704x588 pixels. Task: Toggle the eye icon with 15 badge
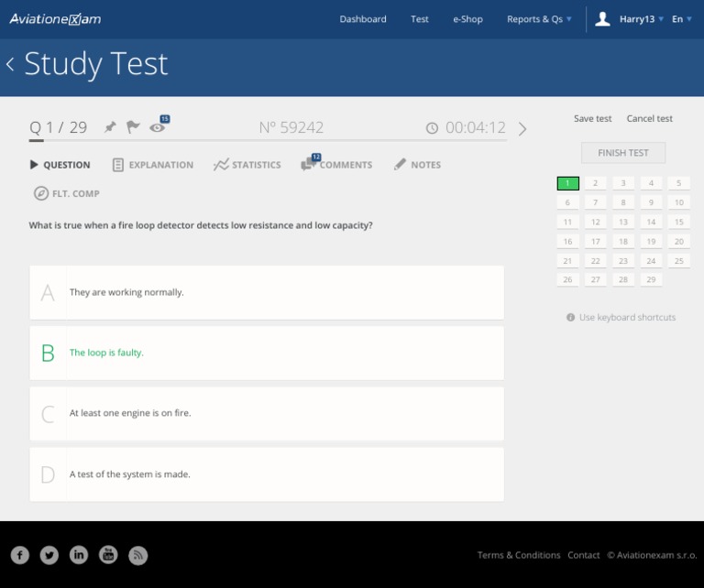click(x=158, y=127)
